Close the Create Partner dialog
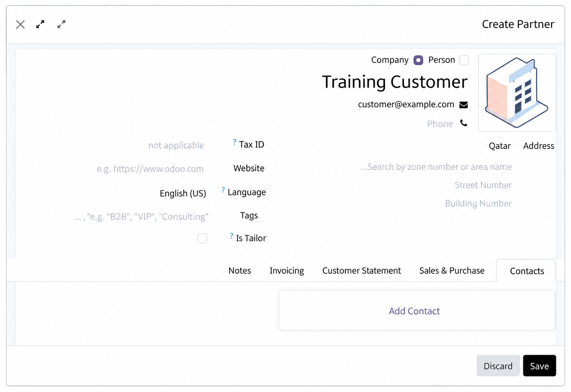 [x=20, y=25]
